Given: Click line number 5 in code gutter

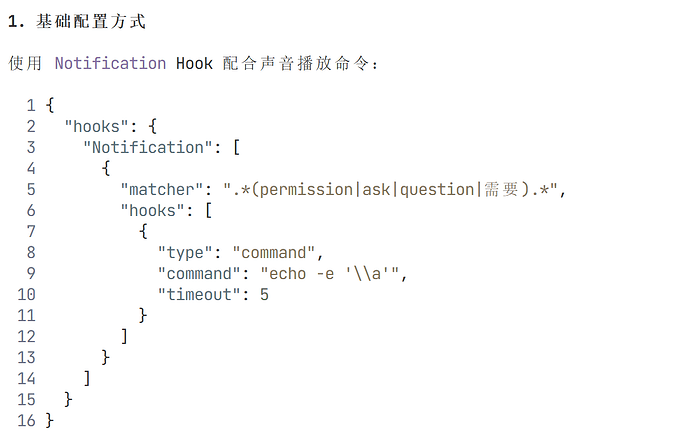Looking at the screenshot, I should 31,189.
